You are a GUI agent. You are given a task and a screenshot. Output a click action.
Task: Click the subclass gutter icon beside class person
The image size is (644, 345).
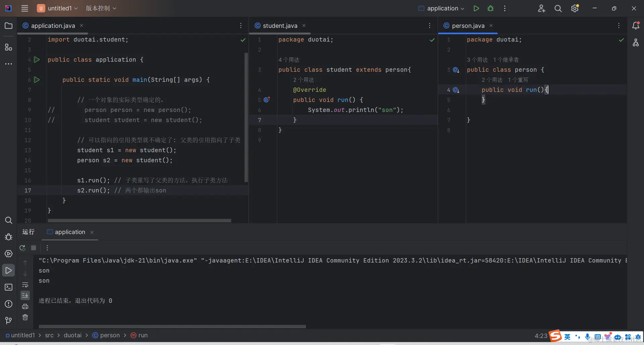[x=456, y=70]
